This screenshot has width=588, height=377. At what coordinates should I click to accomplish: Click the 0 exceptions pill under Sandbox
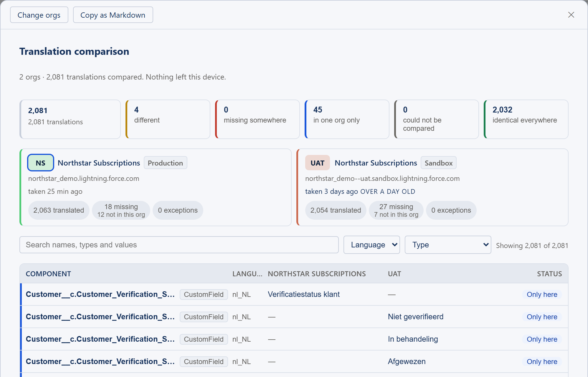pyautogui.click(x=451, y=210)
